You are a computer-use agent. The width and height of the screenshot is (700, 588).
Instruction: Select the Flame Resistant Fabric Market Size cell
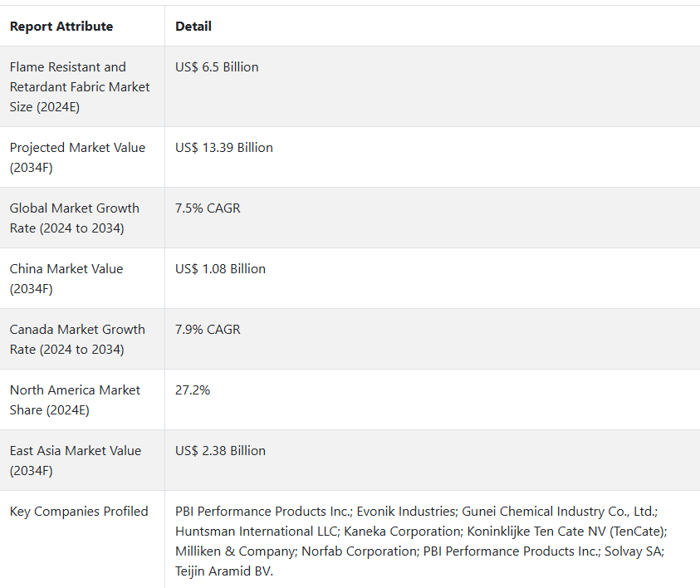click(x=80, y=86)
